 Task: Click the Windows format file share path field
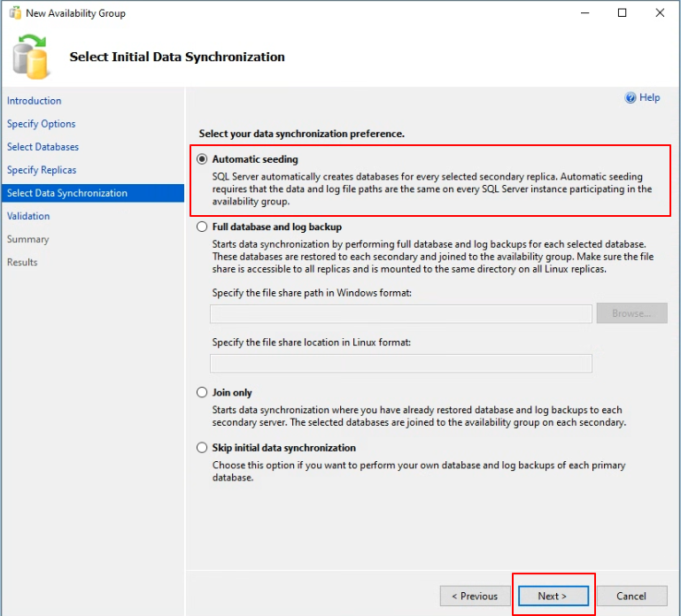tap(401, 314)
